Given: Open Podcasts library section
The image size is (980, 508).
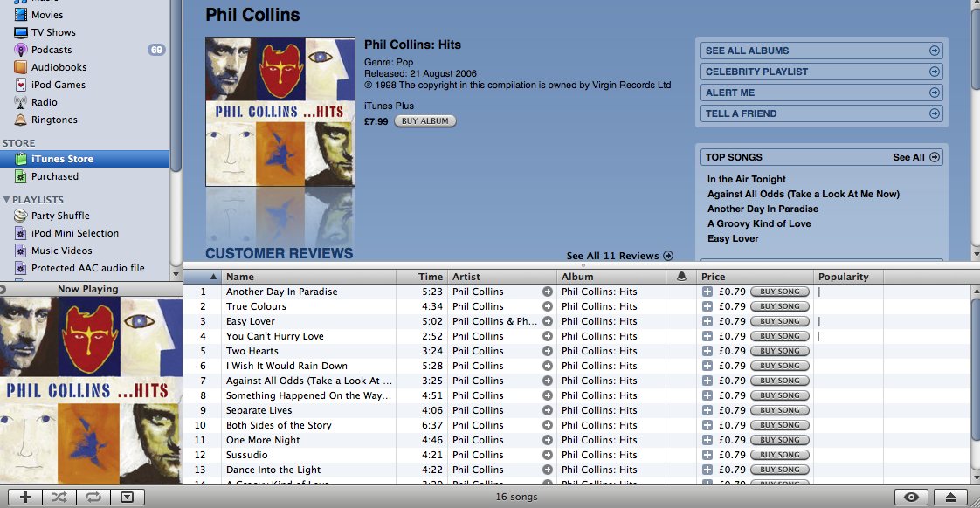Looking at the screenshot, I should 52,50.
